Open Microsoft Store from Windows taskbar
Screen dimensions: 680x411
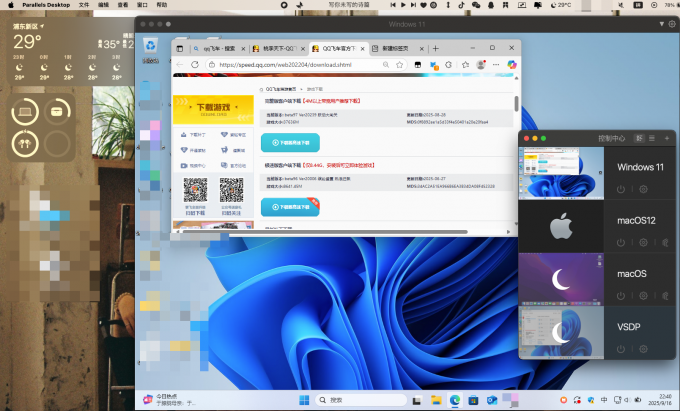point(473,400)
